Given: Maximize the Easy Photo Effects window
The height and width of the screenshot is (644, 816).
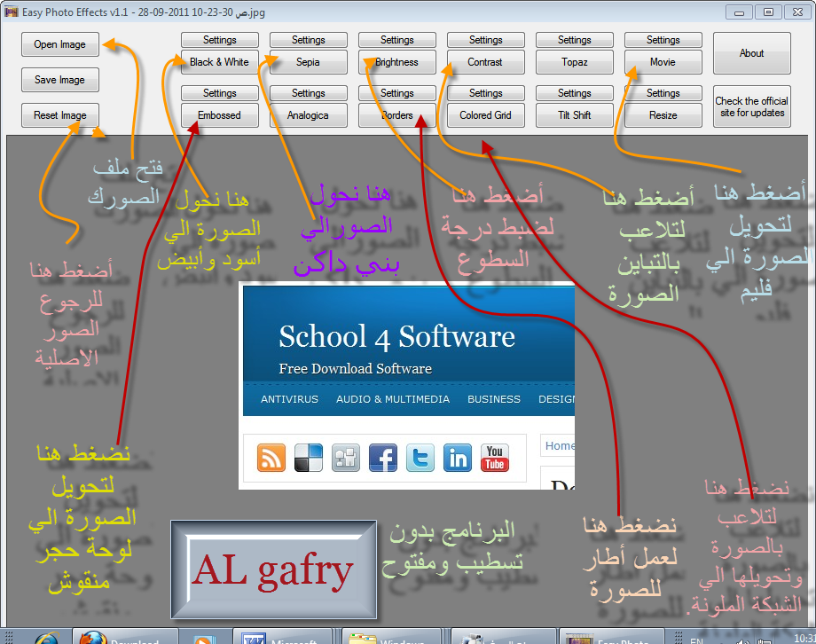Looking at the screenshot, I should [768, 12].
